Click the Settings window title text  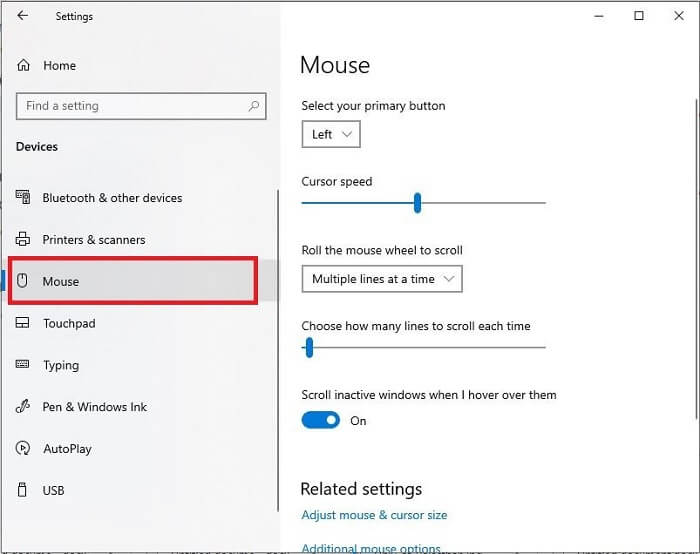[x=74, y=17]
